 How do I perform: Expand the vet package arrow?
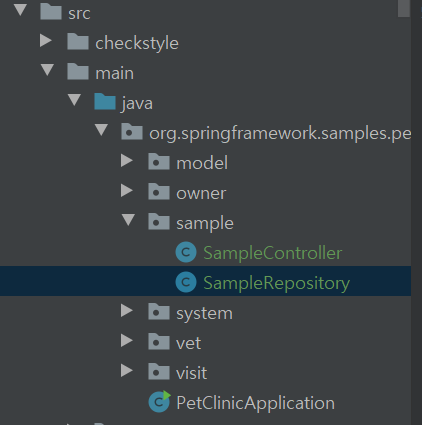click(127, 341)
